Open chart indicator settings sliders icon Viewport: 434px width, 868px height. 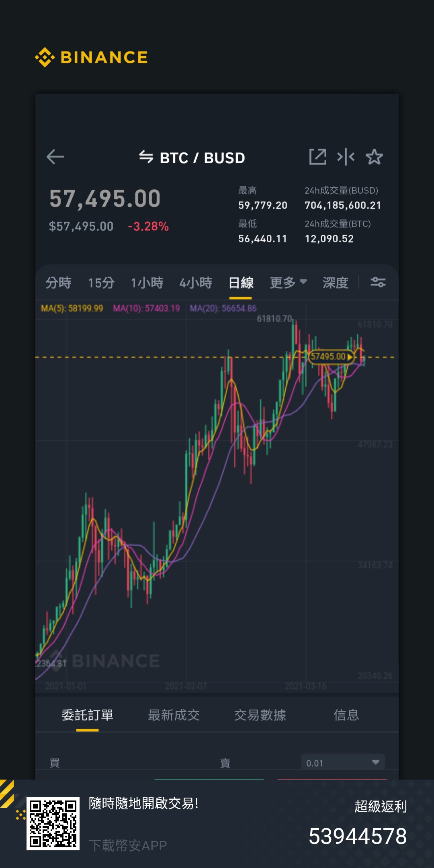(378, 282)
